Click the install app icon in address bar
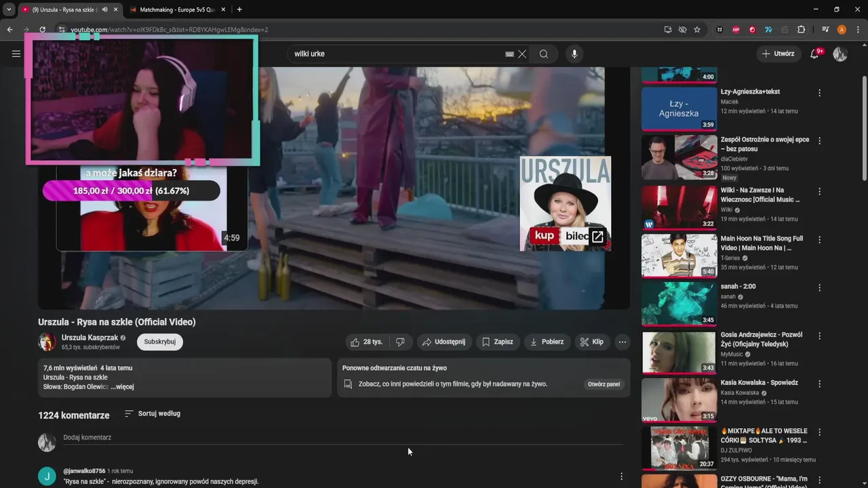 point(668,29)
